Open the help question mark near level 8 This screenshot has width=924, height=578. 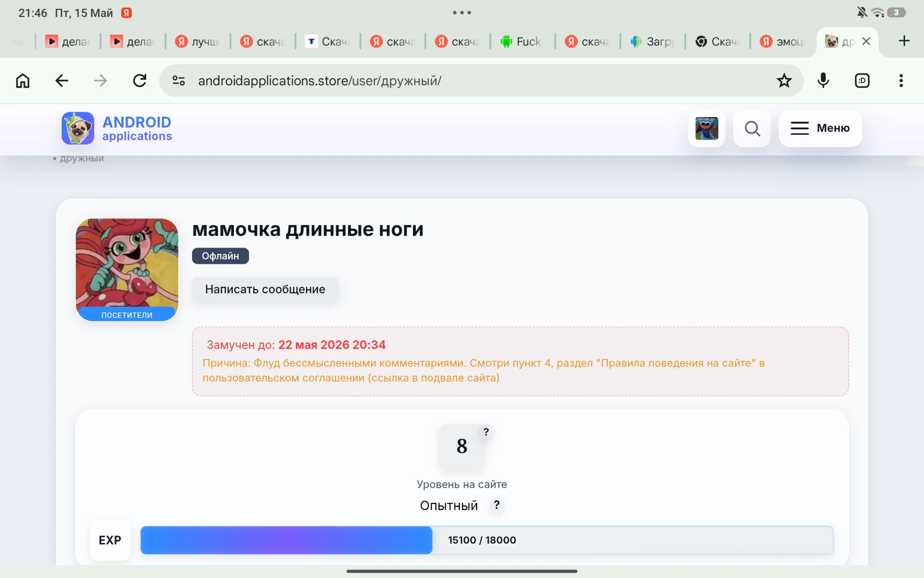486,432
